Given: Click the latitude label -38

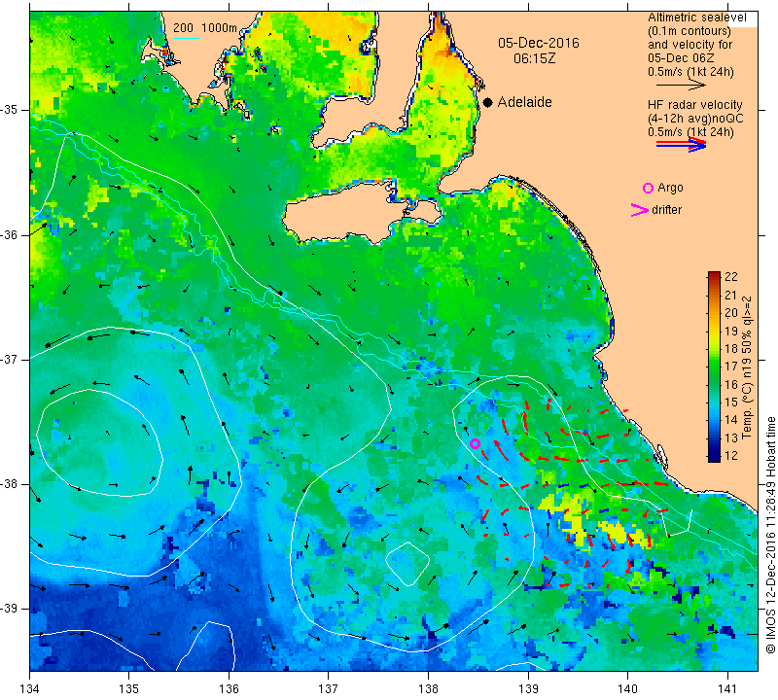Looking at the screenshot, I should point(9,484).
